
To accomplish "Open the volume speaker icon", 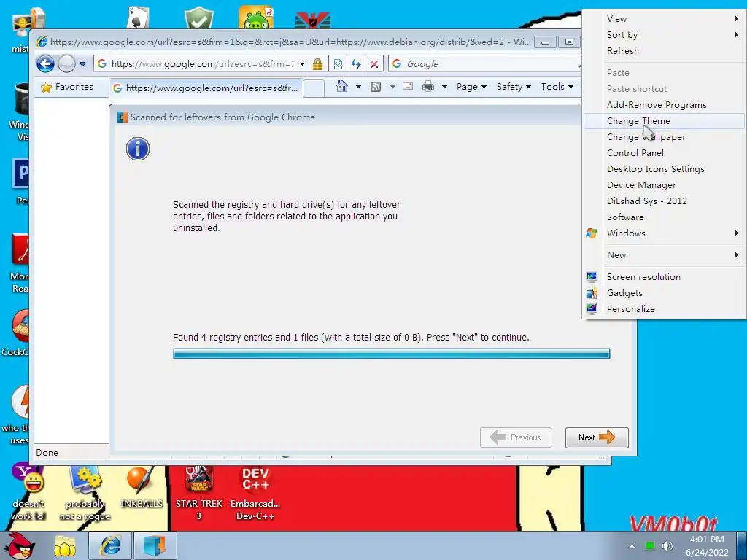I will point(667,546).
